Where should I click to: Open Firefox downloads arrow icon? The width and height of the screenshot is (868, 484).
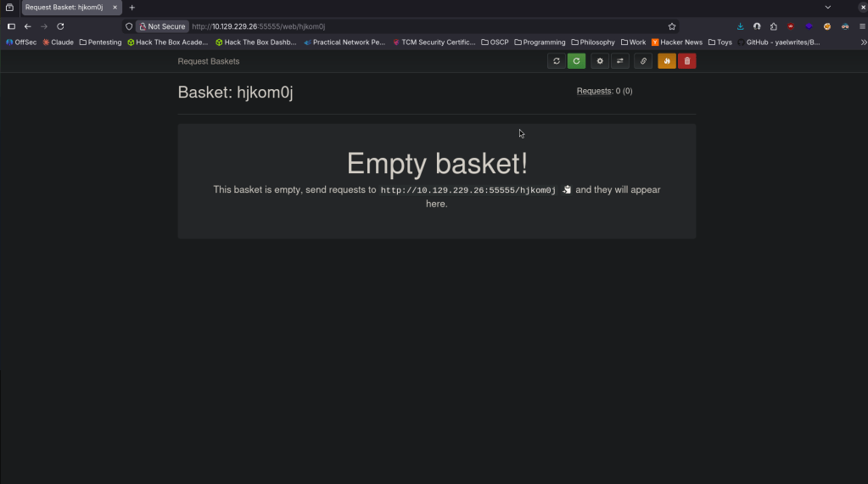pos(741,26)
